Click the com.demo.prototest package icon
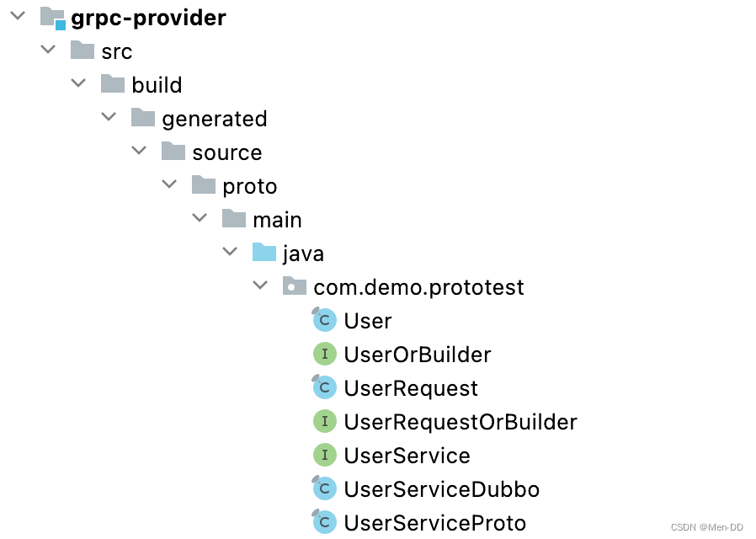The height and width of the screenshot is (539, 756). tap(295, 286)
